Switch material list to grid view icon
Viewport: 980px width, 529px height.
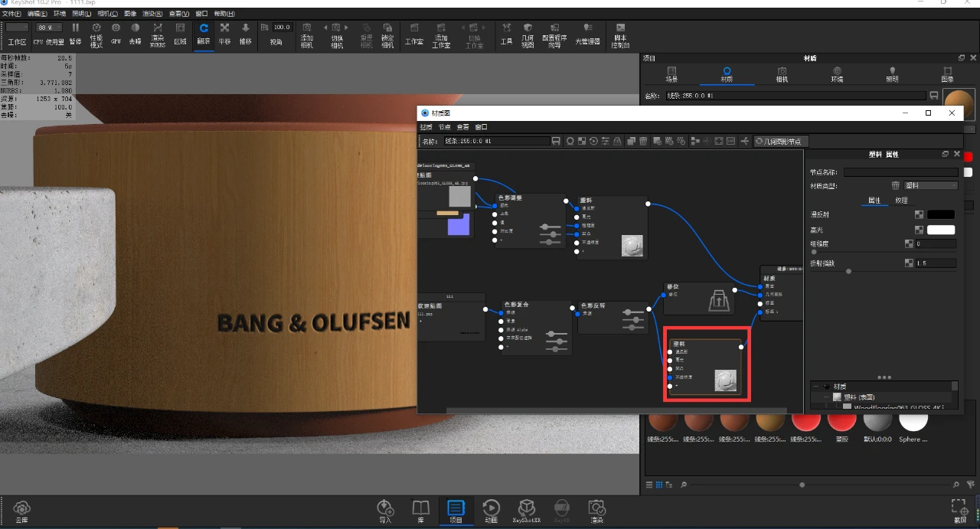pos(659,485)
